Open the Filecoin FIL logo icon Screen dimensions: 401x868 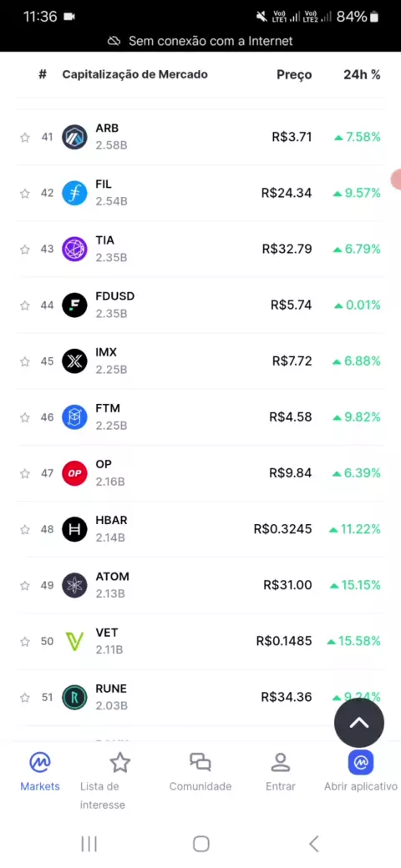[74, 193]
